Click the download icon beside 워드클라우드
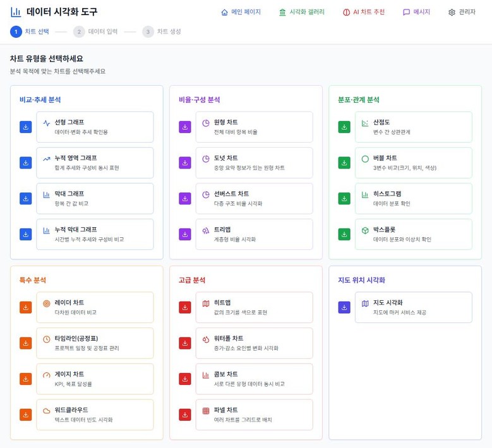The height and width of the screenshot is (448, 492). pyautogui.click(x=25, y=415)
